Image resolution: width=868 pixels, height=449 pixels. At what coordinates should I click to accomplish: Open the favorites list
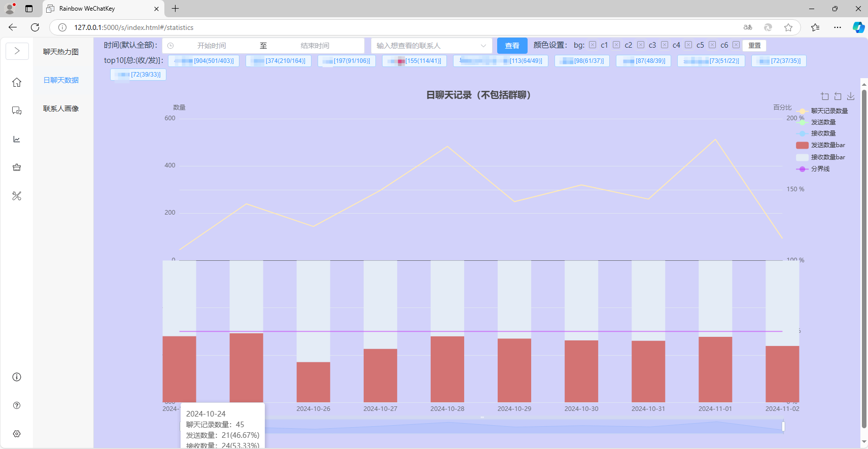815,27
